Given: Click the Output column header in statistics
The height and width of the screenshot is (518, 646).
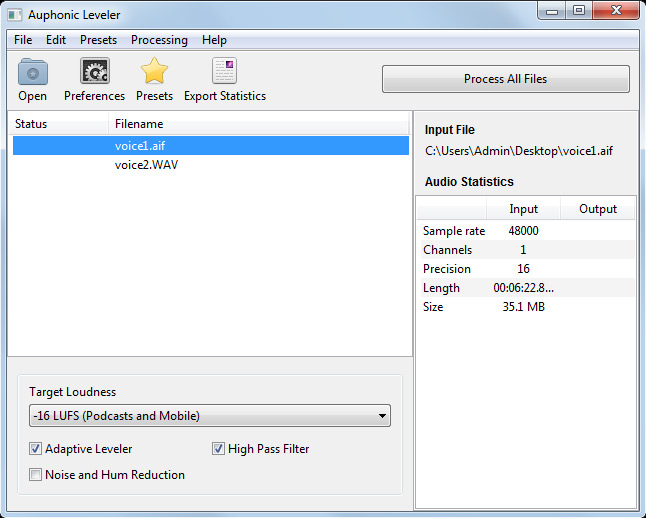Looking at the screenshot, I should (597, 209).
